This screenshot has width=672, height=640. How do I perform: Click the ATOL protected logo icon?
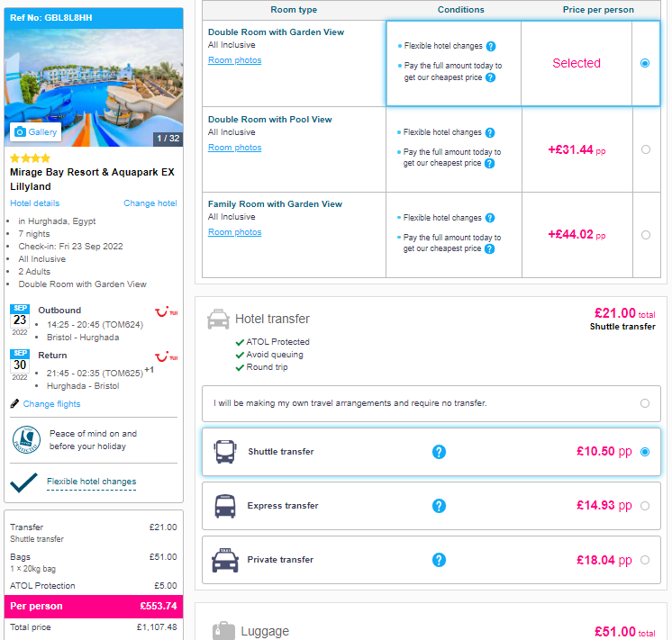coord(26,440)
